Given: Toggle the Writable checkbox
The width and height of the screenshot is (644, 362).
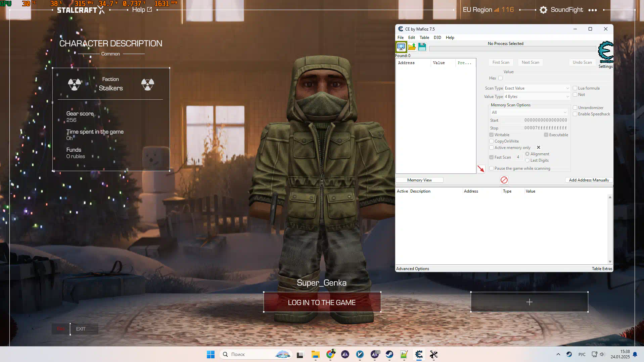Looking at the screenshot, I should [491, 135].
